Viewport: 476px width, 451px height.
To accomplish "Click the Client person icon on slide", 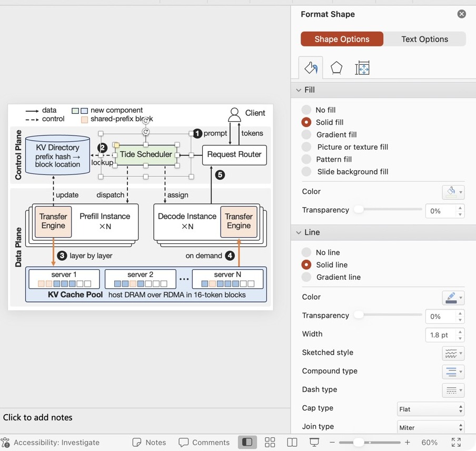I will (234, 114).
